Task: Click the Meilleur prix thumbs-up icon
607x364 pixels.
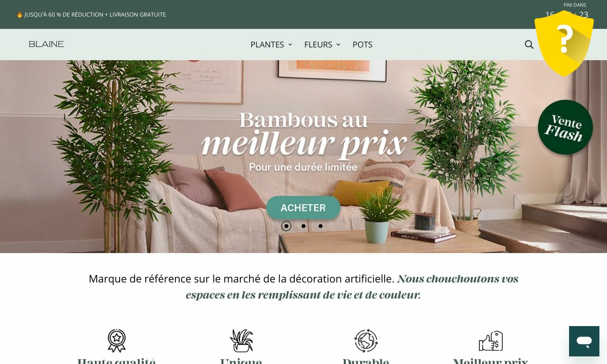Action: click(491, 341)
